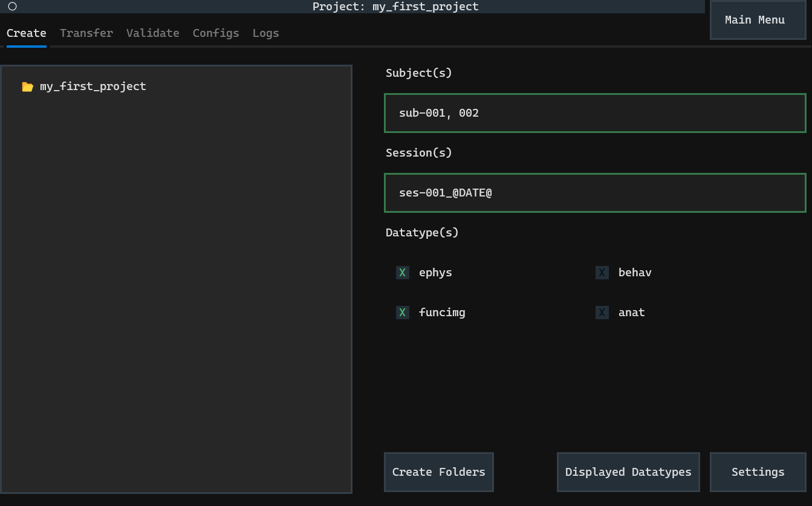
Task: Enable the behav datatype checkbox
Action: [x=602, y=273]
